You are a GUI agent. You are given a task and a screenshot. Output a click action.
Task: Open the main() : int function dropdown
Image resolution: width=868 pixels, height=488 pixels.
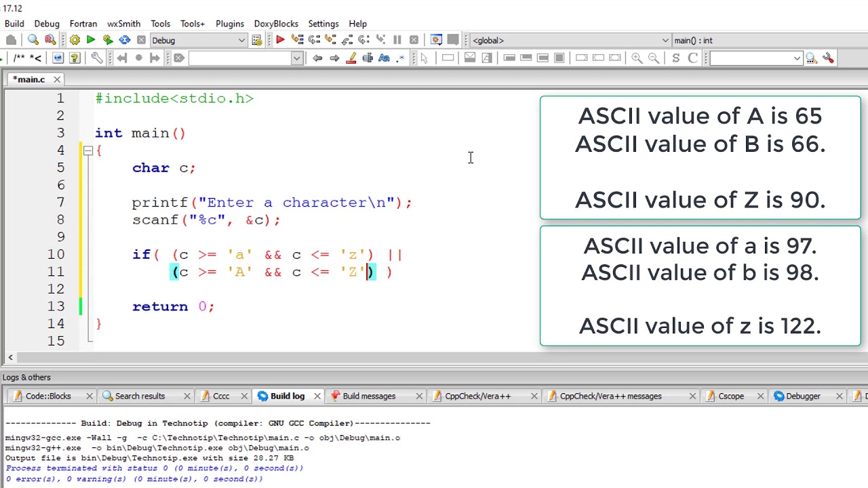(769, 40)
